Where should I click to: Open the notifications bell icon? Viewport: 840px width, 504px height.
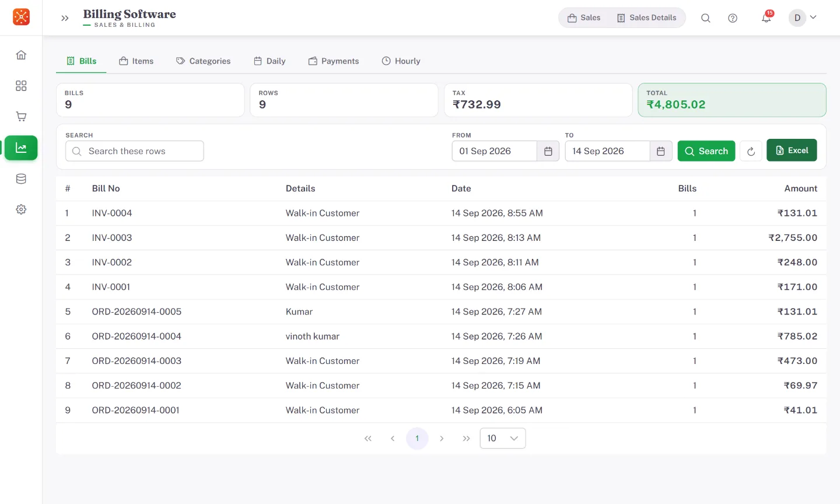point(766,18)
